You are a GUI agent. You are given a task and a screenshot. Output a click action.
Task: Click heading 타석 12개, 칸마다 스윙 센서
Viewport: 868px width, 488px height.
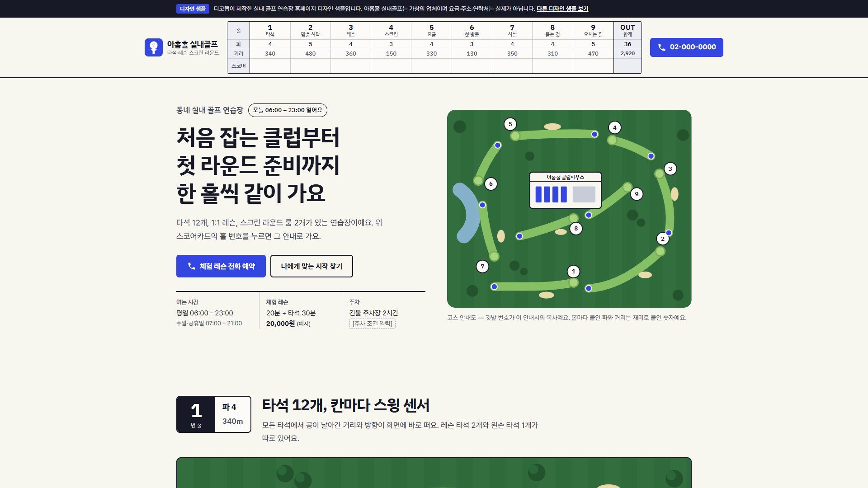(x=346, y=405)
